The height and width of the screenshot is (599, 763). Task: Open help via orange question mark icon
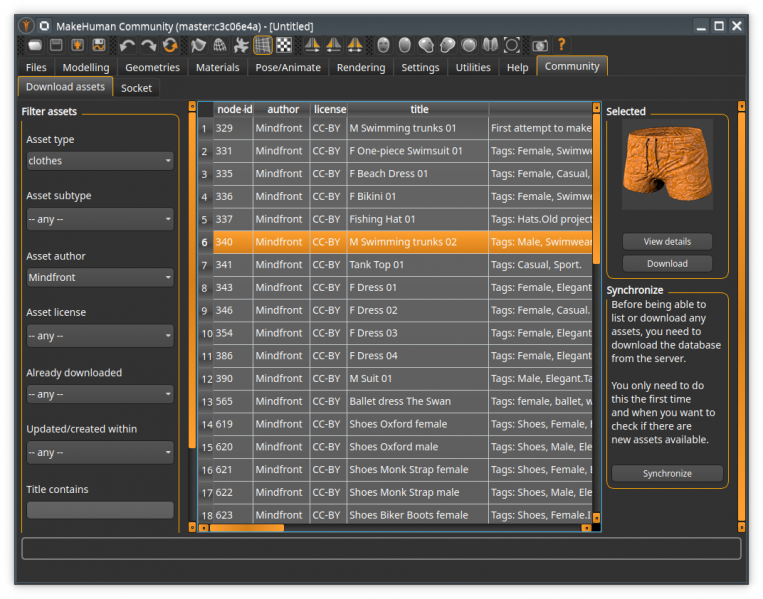[x=561, y=45]
